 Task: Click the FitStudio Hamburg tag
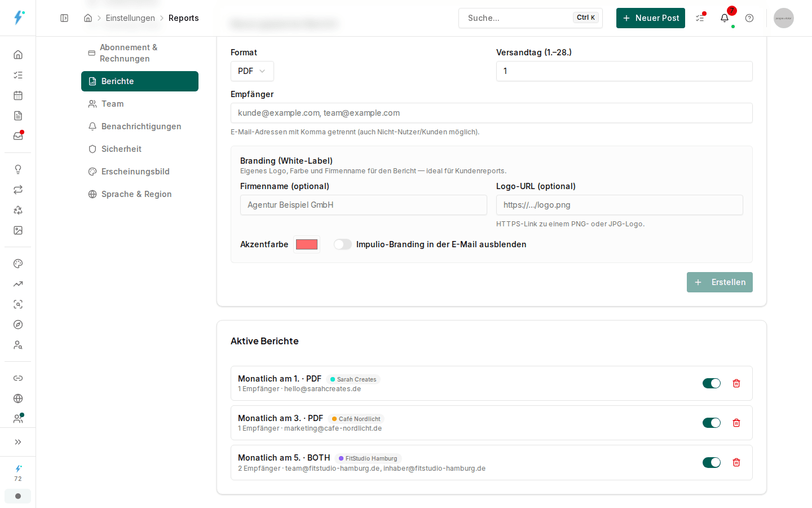[x=368, y=458]
